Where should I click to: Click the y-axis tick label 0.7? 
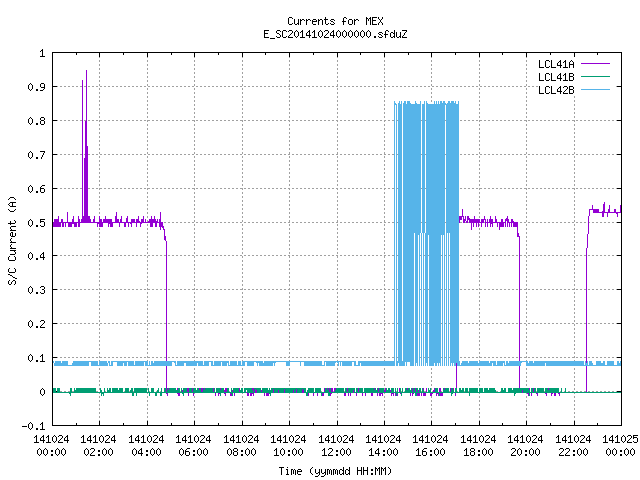click(36, 155)
